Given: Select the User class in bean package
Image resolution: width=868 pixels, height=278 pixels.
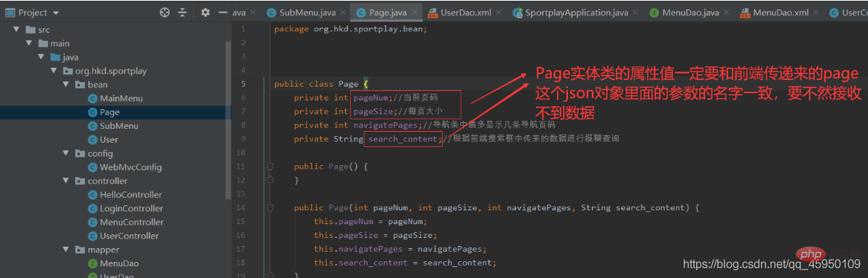Looking at the screenshot, I should click(x=108, y=140).
